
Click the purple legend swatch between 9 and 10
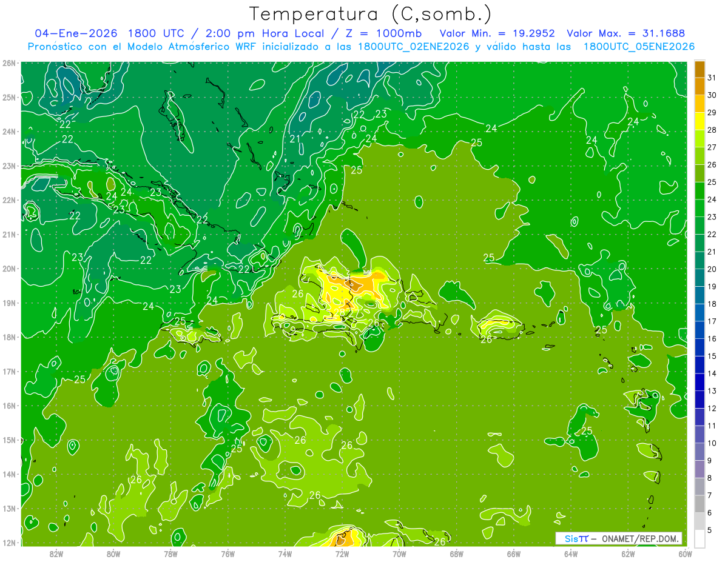pyautogui.click(x=699, y=452)
